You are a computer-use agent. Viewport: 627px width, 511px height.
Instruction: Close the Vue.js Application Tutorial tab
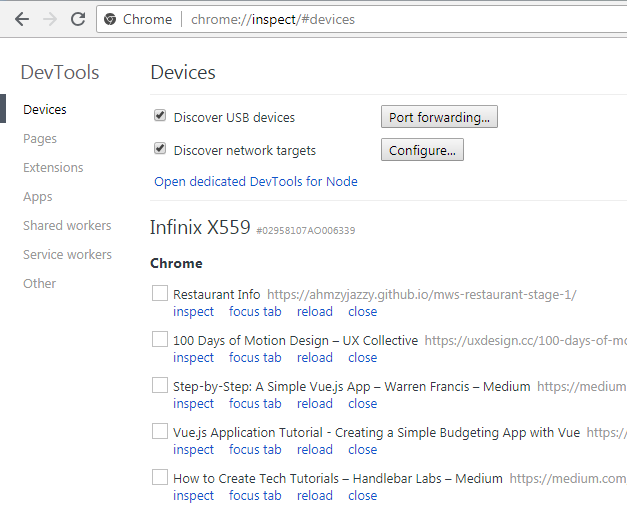tap(362, 449)
